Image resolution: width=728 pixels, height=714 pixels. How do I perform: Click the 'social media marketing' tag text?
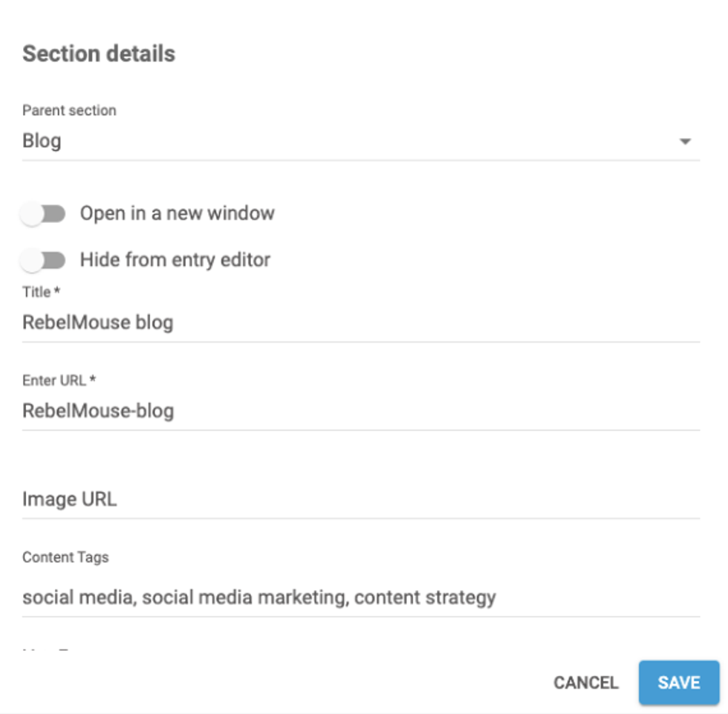[244, 597]
